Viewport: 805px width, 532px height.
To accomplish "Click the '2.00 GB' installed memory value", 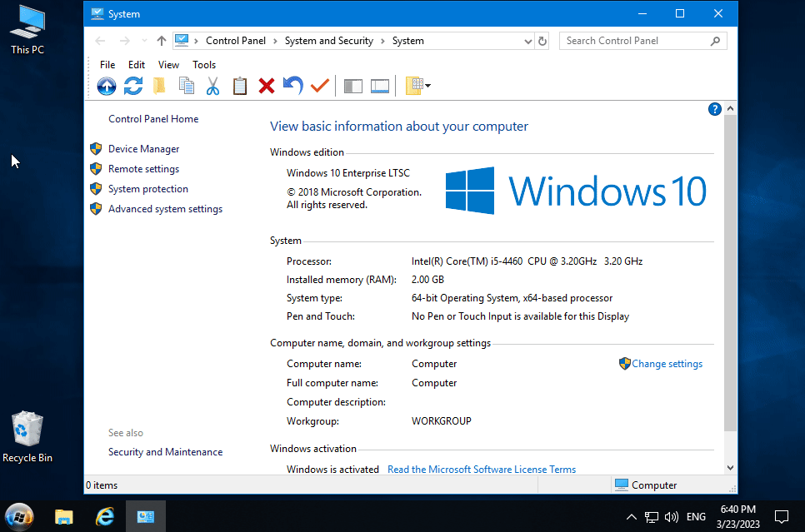I will 427,280.
